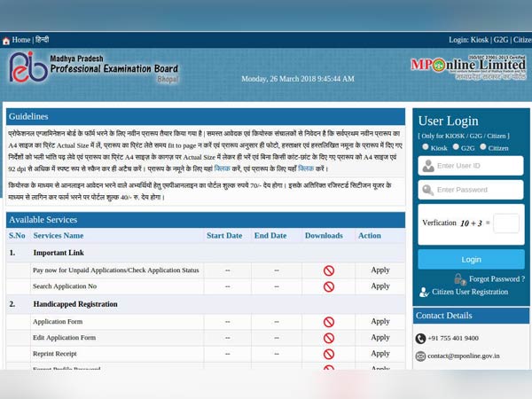Apply for Pay now for Unpaid Applications

pos(380,270)
